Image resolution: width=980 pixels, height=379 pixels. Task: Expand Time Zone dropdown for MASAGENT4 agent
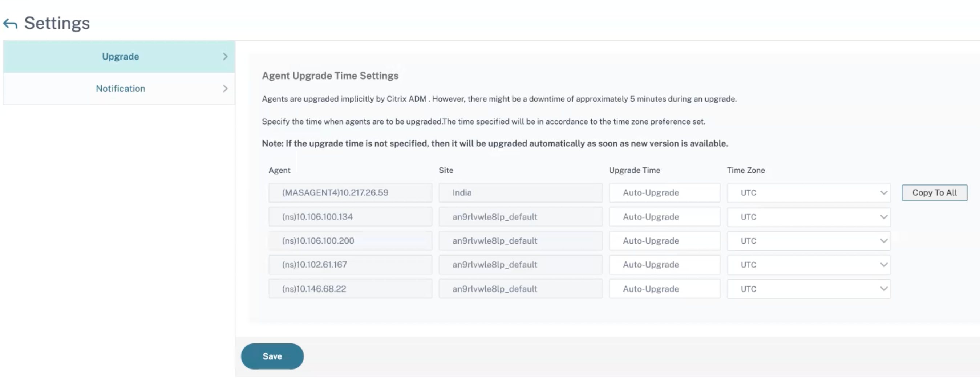pyautogui.click(x=809, y=193)
